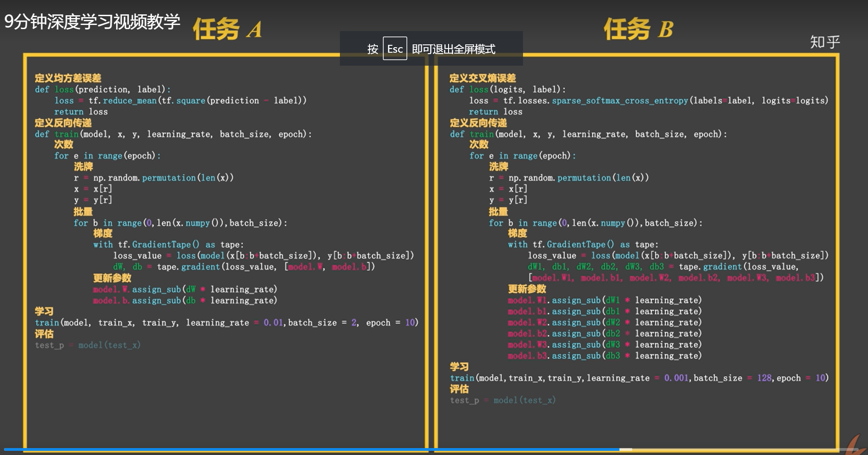
Task: Click the 即可退出全屏模式 notification text
Action: tap(453, 49)
